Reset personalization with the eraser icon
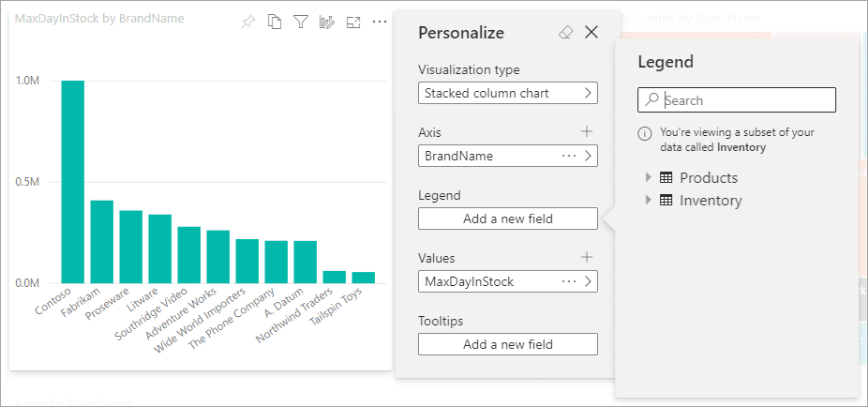 click(x=564, y=32)
